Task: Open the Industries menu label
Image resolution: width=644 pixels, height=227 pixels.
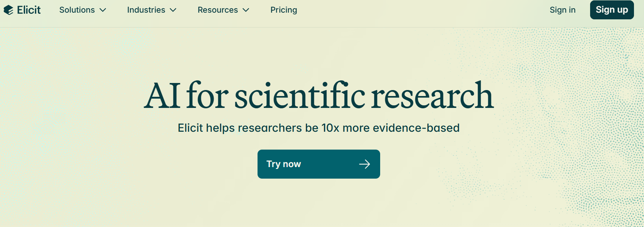Action: (146, 10)
